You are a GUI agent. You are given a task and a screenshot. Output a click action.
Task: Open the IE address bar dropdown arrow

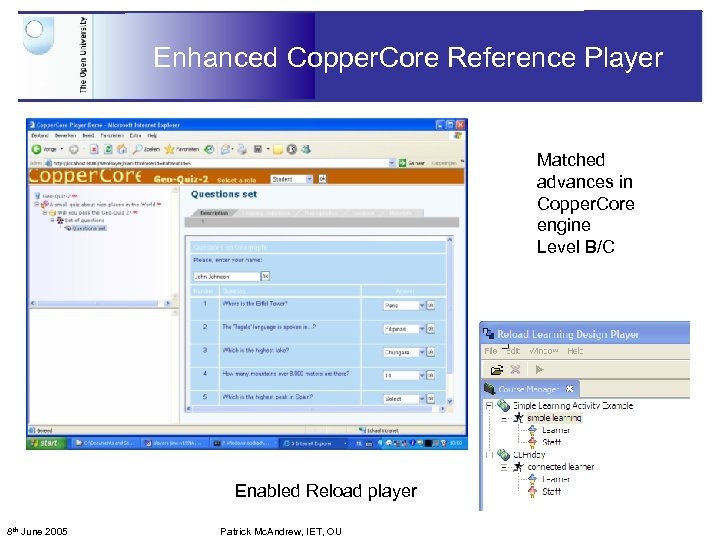pos(392,163)
